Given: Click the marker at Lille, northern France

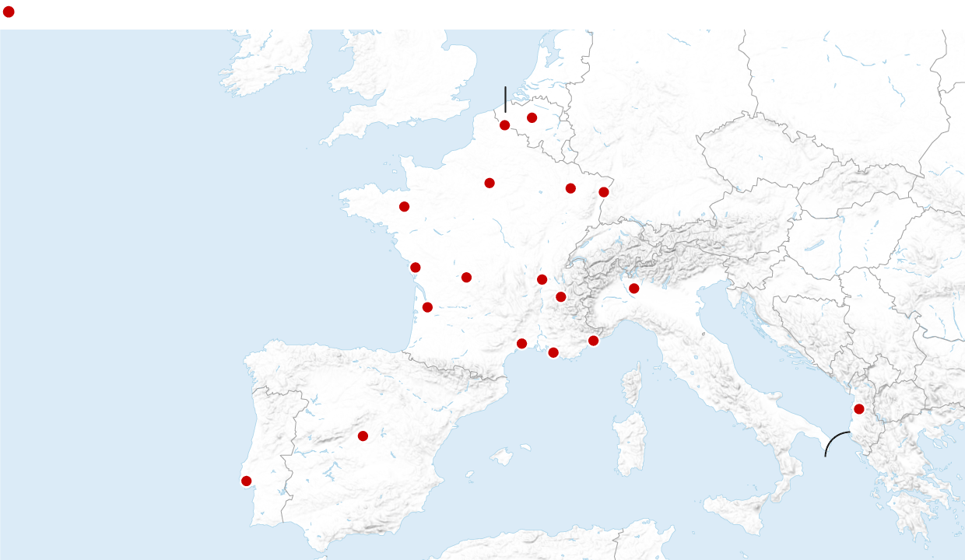Looking at the screenshot, I should tap(505, 125).
